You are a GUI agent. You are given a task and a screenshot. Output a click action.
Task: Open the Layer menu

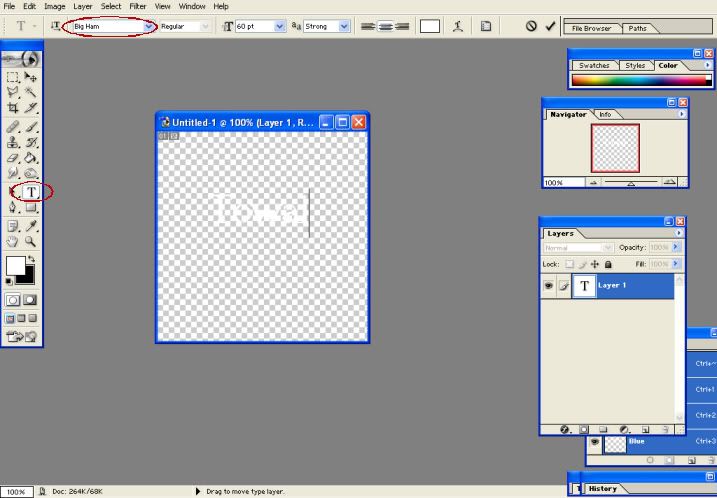point(83,6)
